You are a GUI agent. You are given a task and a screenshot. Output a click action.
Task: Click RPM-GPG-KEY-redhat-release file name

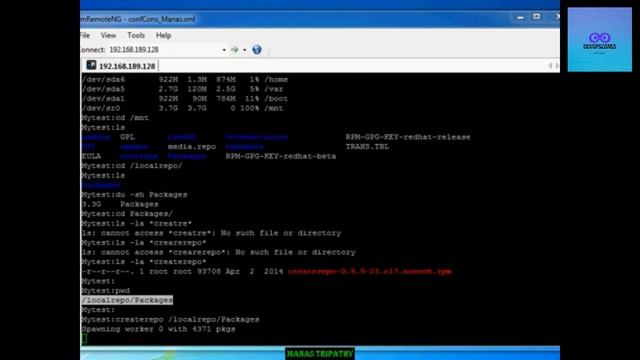click(x=408, y=137)
